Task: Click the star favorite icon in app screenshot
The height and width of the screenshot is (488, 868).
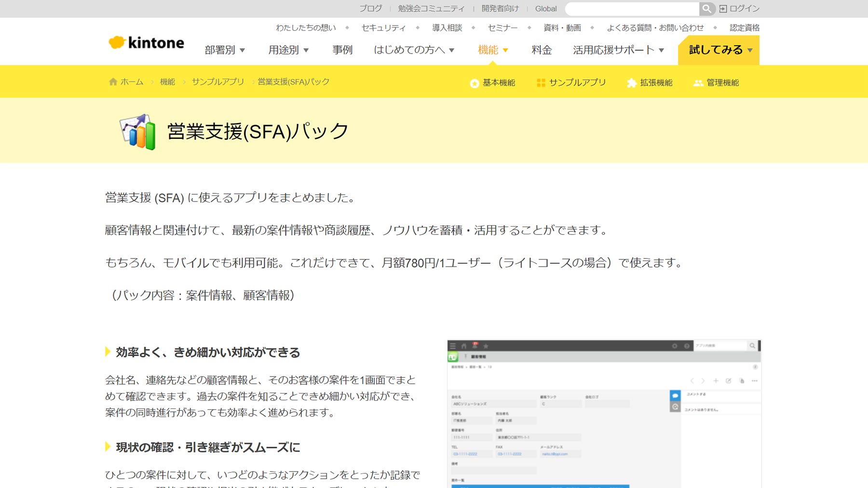Action: [x=486, y=346]
